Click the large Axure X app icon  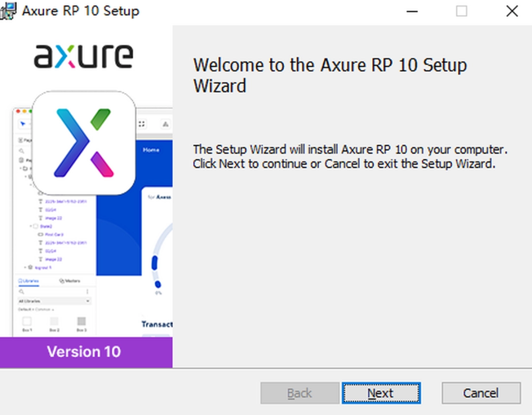(84, 142)
